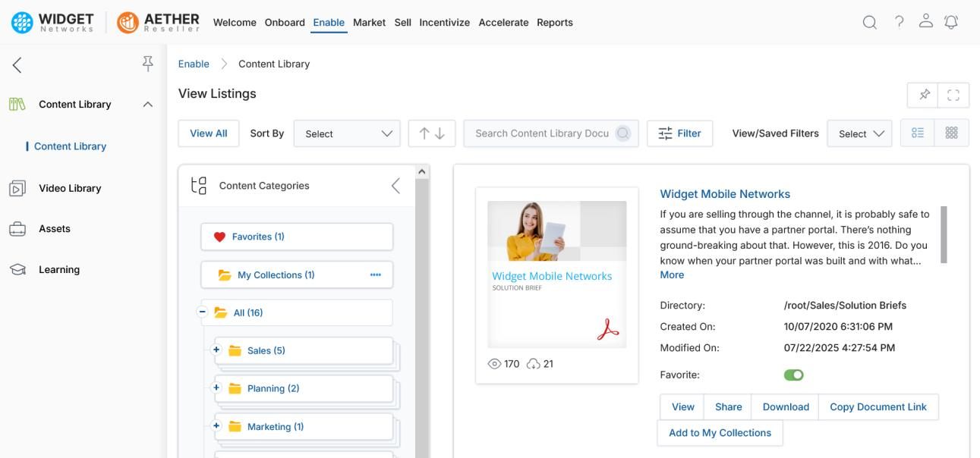Click Add to My Collections

pos(720,433)
